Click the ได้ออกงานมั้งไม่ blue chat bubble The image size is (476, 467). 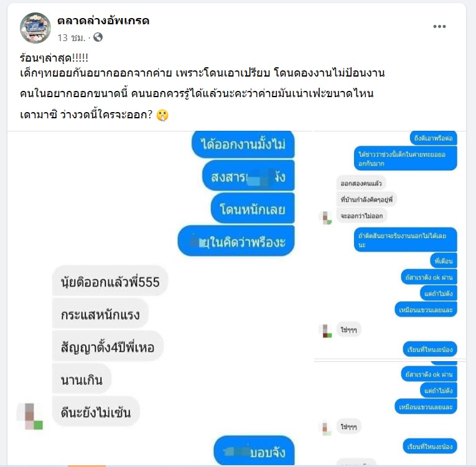(x=243, y=144)
